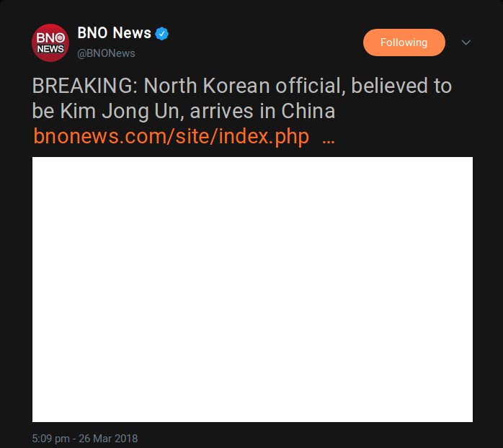The image size is (503, 448).
Task: Click the word China in the tweet
Action: [x=308, y=111]
